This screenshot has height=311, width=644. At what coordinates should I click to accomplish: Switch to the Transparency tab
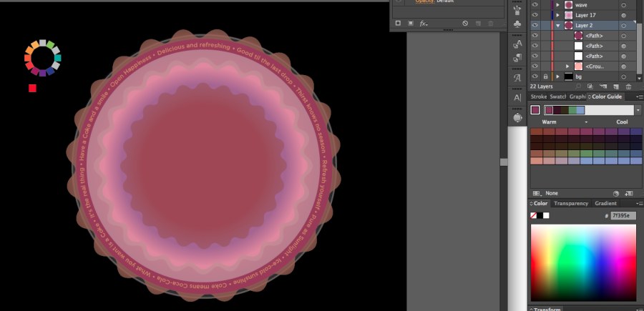(x=571, y=204)
